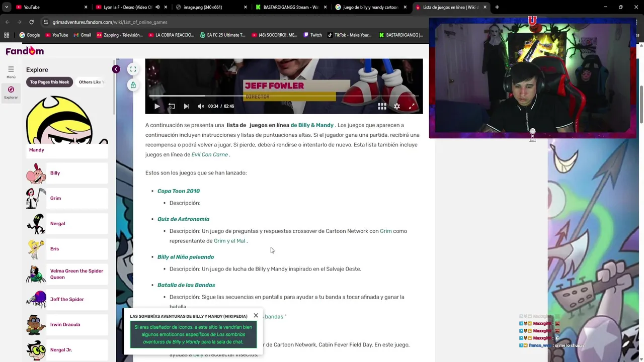Open the YouTube bookmark
The height and width of the screenshot is (362, 644).
coord(56,35)
